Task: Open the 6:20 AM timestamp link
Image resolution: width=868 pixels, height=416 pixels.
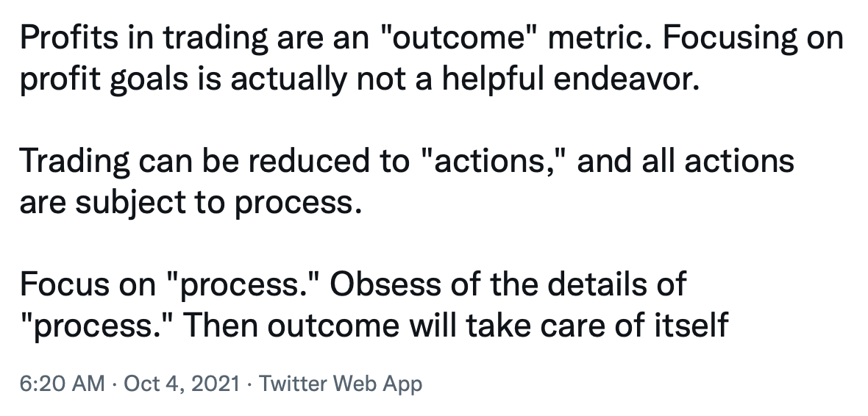Action: (x=62, y=384)
